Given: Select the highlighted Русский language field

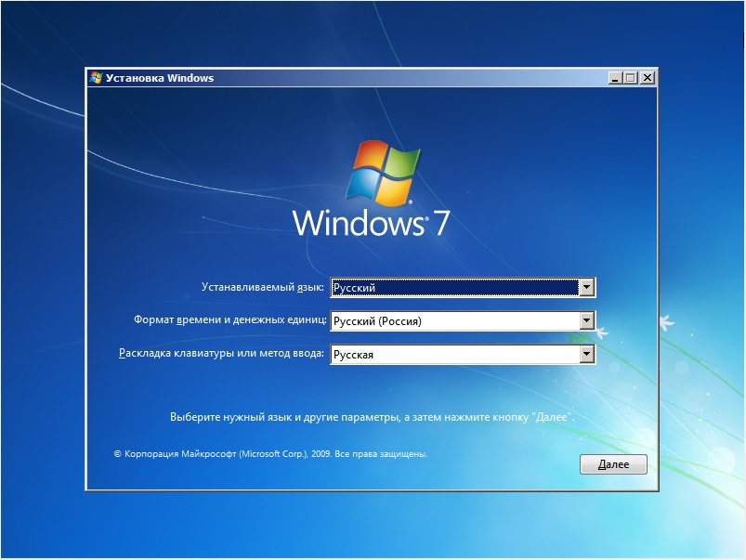Looking at the screenshot, I should [x=453, y=288].
